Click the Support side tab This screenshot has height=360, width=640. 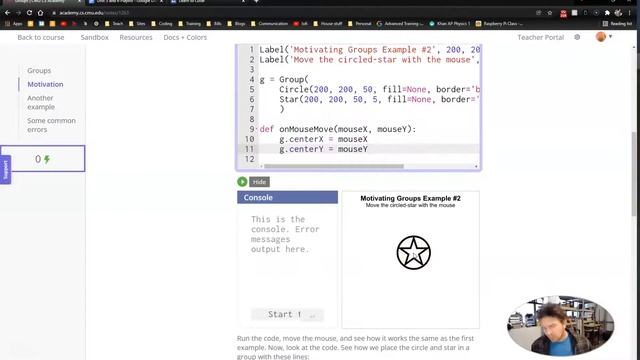6,169
